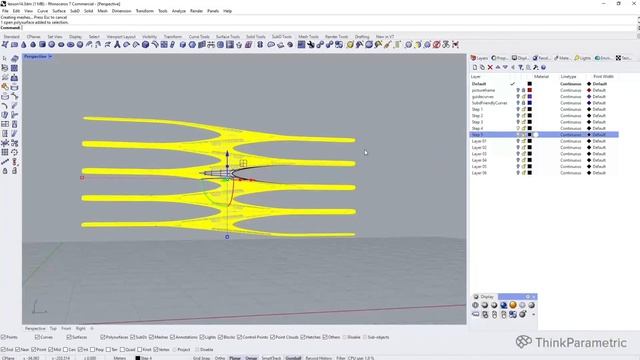This screenshot has width=640, height=360.
Task: Open layers panel help icon
Action: (x=543, y=67)
